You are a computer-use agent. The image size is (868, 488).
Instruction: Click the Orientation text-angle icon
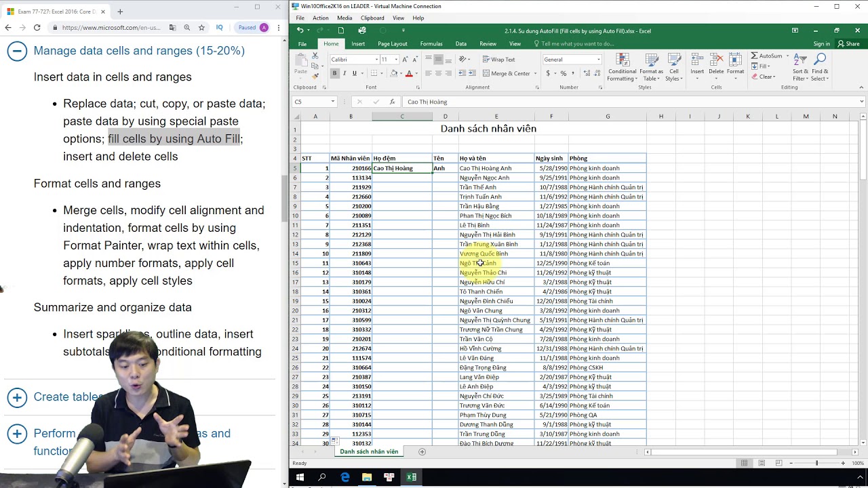463,60
